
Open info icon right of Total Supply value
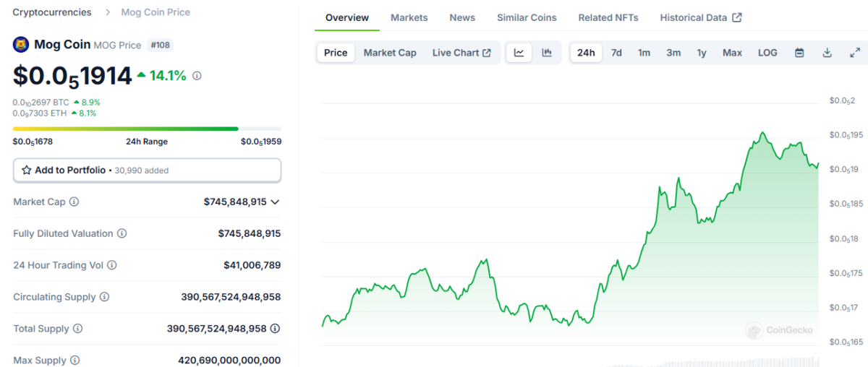tap(275, 329)
